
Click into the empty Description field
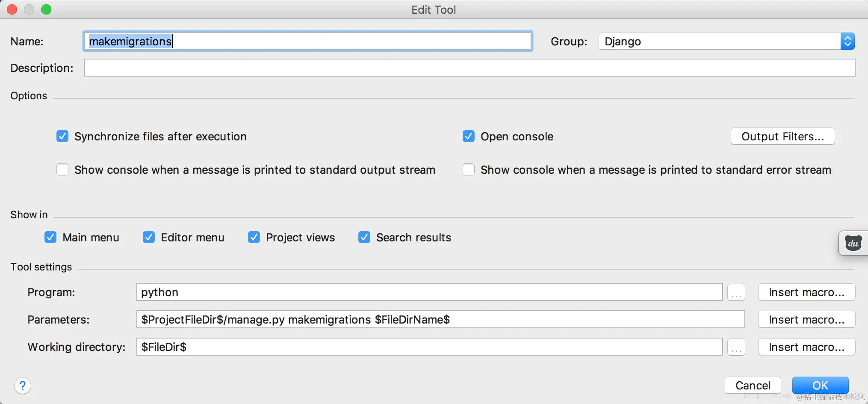click(x=469, y=68)
